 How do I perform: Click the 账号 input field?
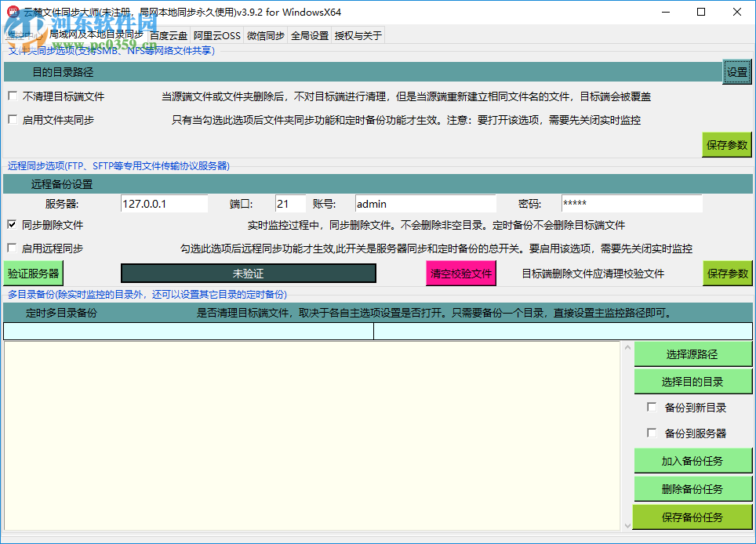coord(425,204)
